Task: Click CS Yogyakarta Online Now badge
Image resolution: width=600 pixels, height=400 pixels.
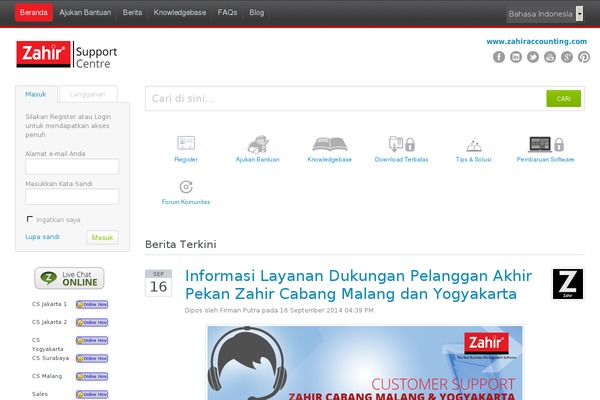Action: click(92, 340)
